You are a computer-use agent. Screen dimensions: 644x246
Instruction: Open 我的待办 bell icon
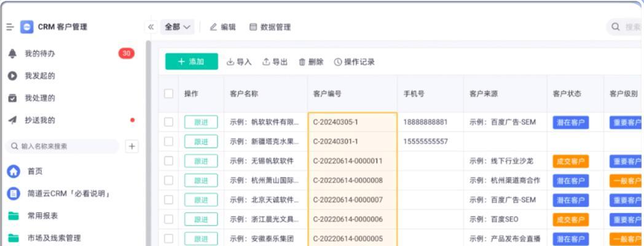tap(13, 54)
